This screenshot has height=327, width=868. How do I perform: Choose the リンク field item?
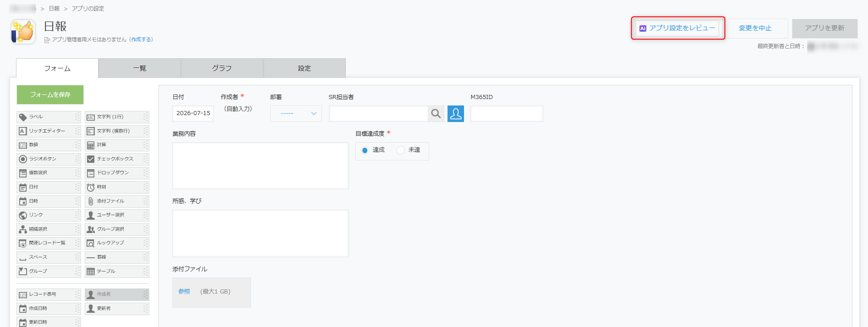coord(49,215)
